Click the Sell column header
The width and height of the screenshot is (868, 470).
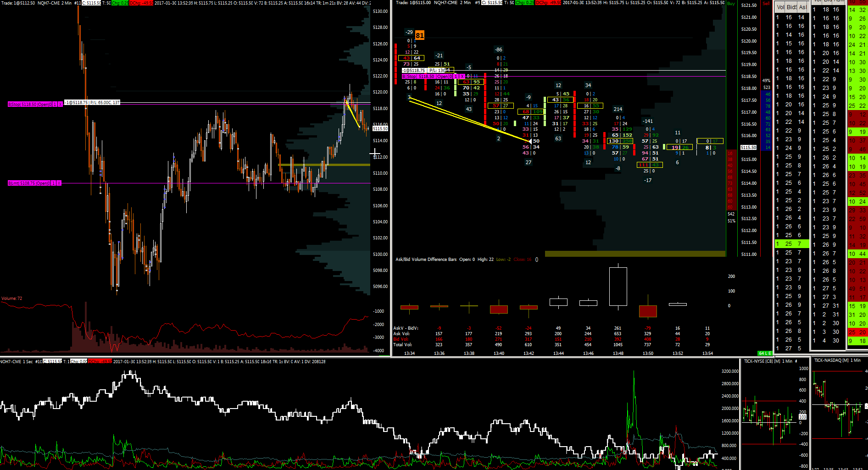coord(766,4)
